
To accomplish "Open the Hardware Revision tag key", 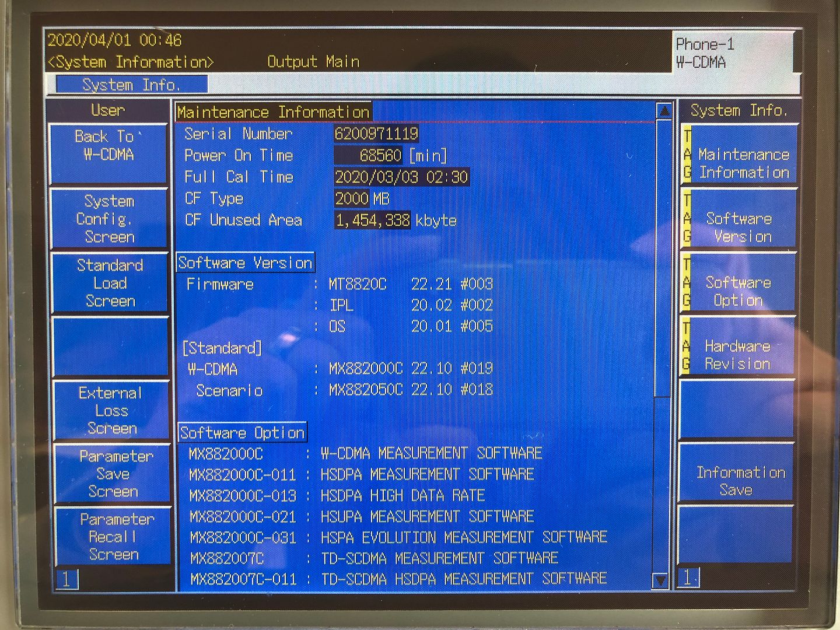I will pyautogui.click(x=738, y=347).
